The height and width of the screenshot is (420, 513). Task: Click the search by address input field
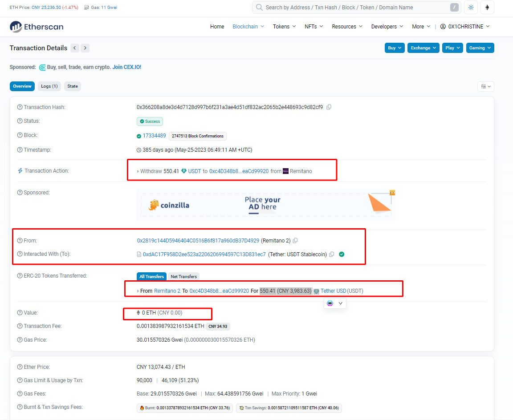(356, 8)
